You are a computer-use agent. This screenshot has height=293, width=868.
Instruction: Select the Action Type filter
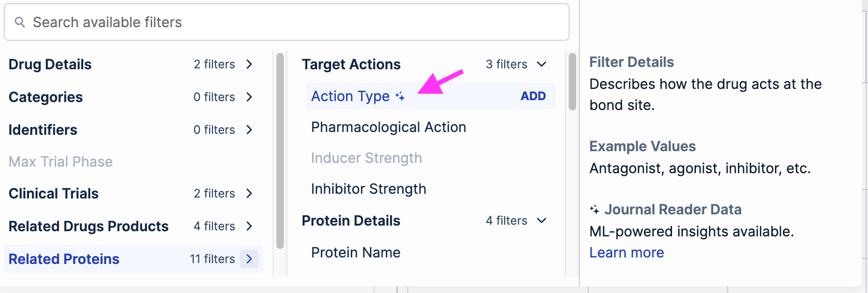click(350, 96)
